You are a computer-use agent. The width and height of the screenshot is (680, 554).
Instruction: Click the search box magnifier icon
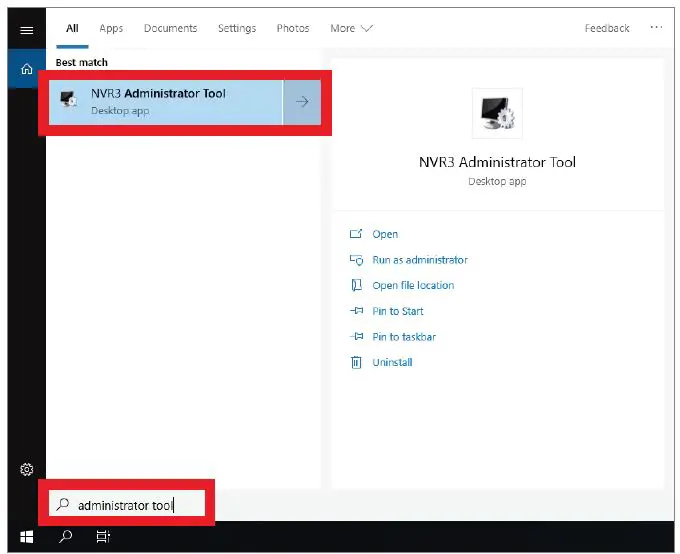point(62,504)
